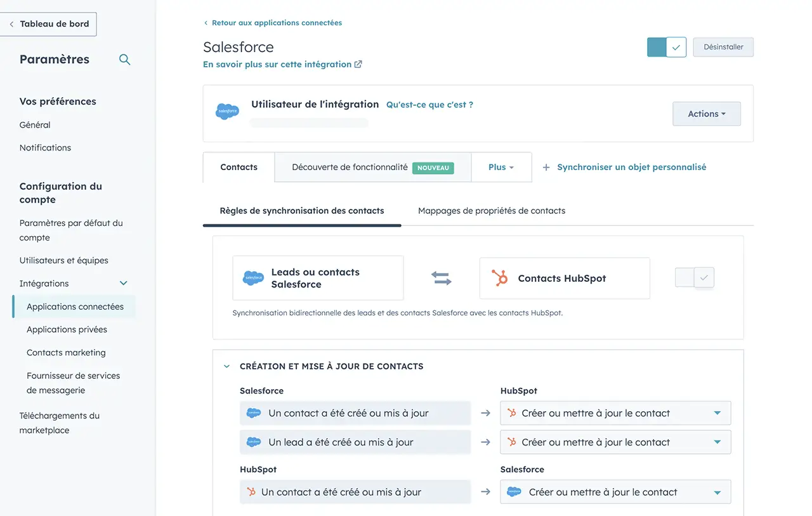Click the Salesforce cloud logo beside Utilisateur de l'intégration

(227, 112)
